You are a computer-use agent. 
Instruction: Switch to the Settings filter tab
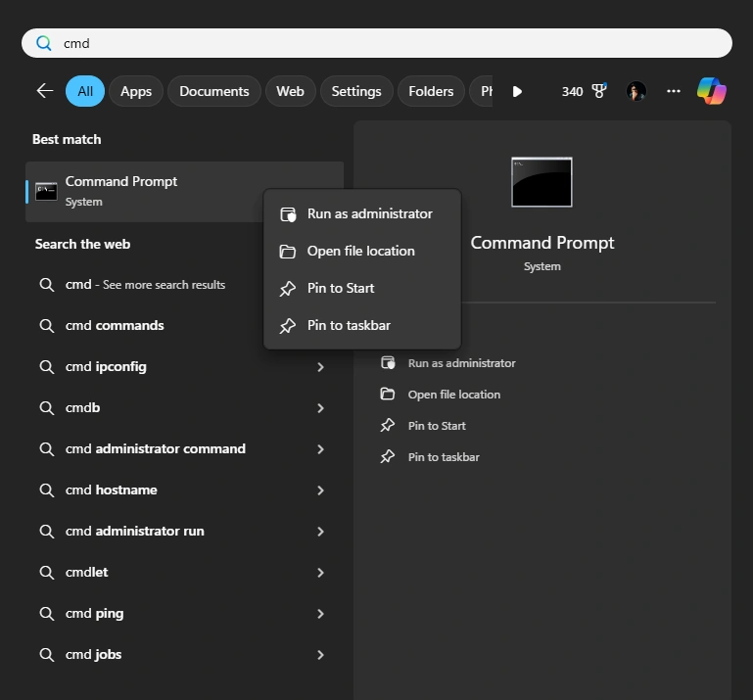tap(356, 91)
